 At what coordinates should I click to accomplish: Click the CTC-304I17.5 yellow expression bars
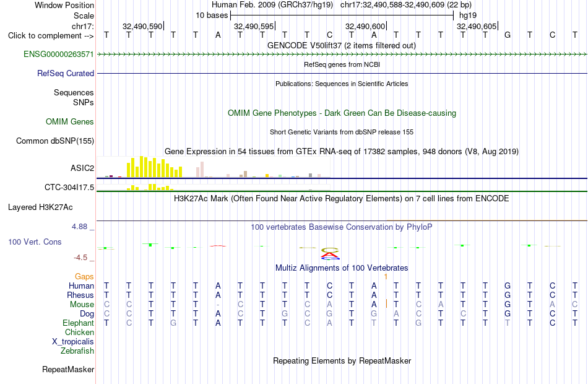(x=150, y=187)
